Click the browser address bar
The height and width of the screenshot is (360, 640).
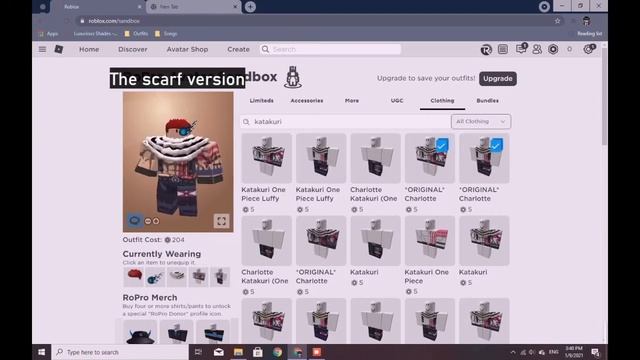click(x=318, y=21)
